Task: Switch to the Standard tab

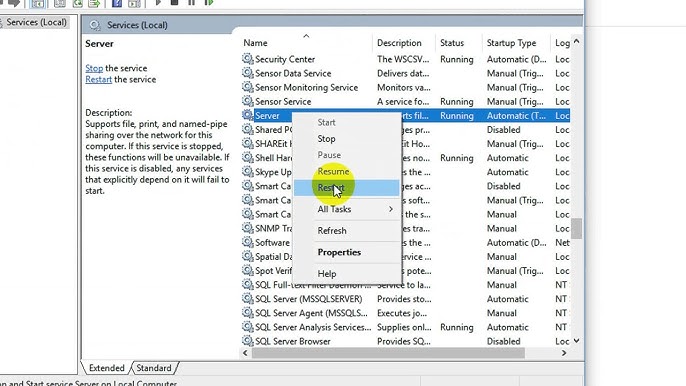Action: point(154,368)
